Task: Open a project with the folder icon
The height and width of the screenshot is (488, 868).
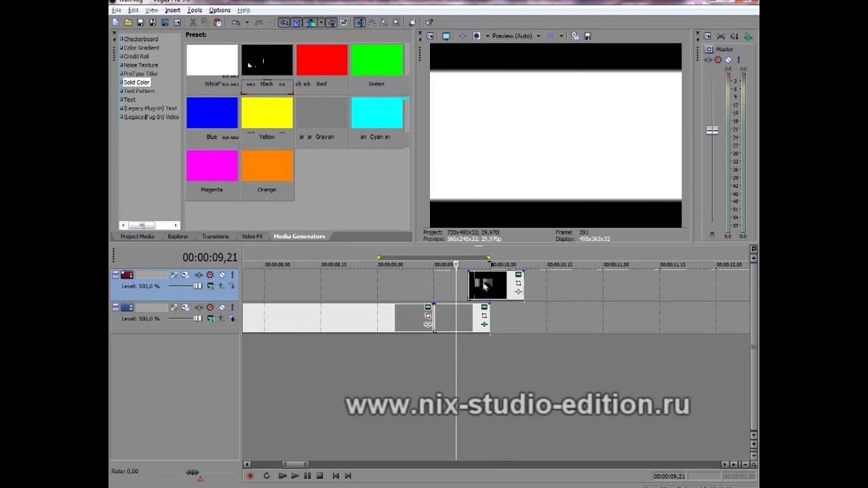Action: click(x=127, y=22)
